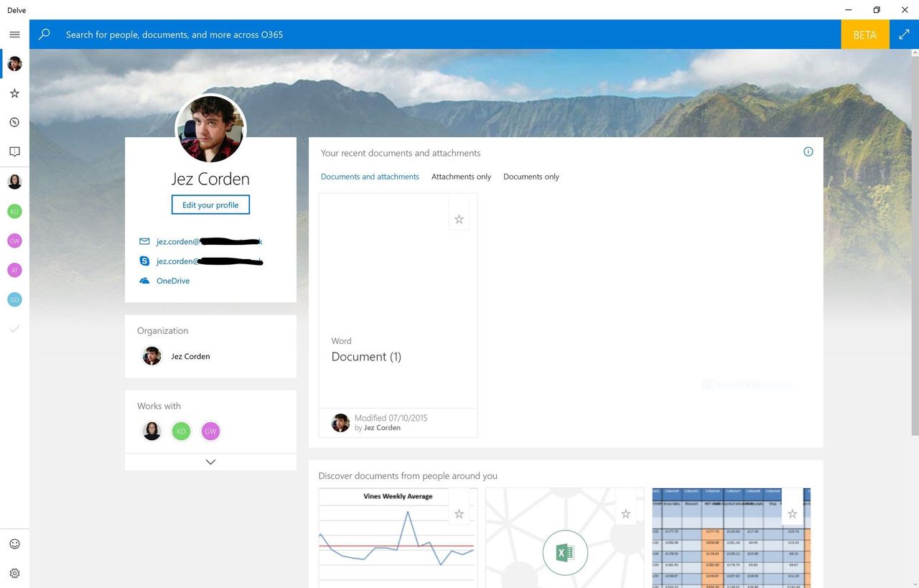
Task: Select Documents and attachments tab
Action: 370,177
